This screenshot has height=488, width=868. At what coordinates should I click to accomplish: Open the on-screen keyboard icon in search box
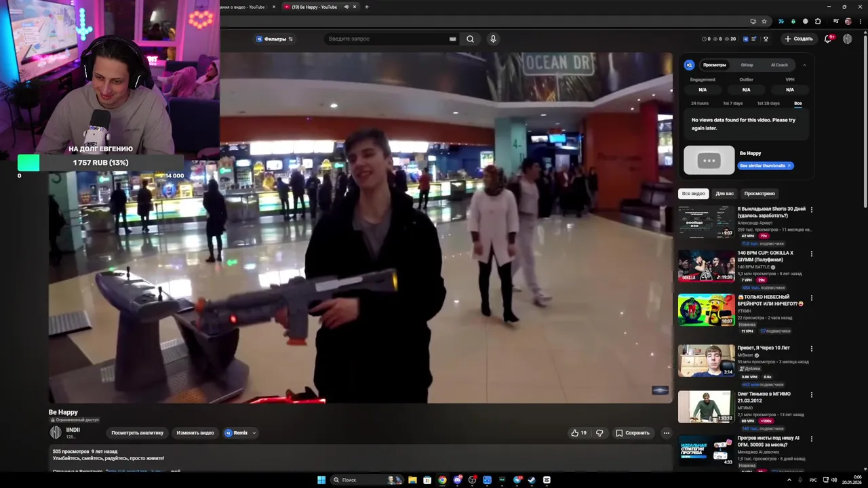[452, 39]
